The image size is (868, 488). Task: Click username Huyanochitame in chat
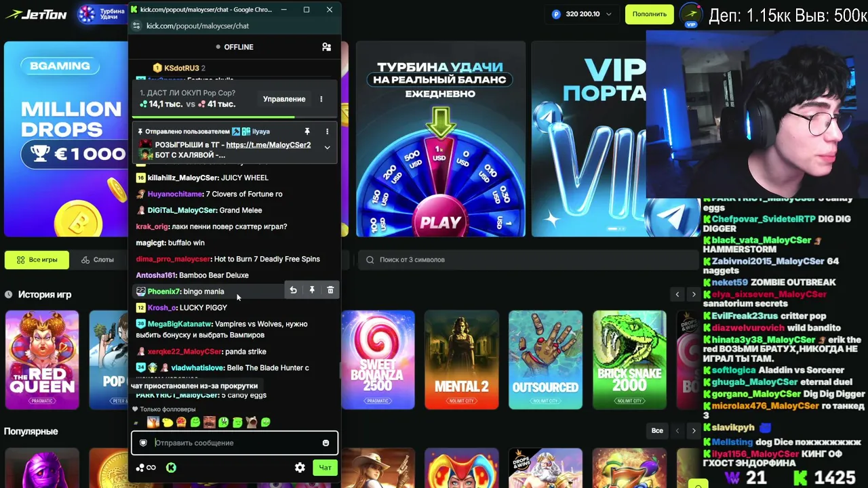(x=175, y=194)
